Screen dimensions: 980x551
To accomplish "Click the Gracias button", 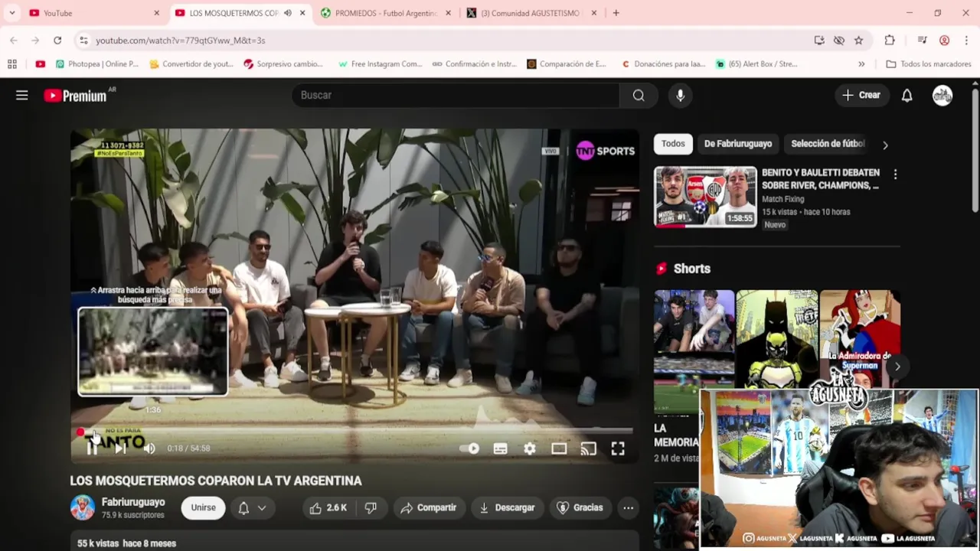I will 580,507.
